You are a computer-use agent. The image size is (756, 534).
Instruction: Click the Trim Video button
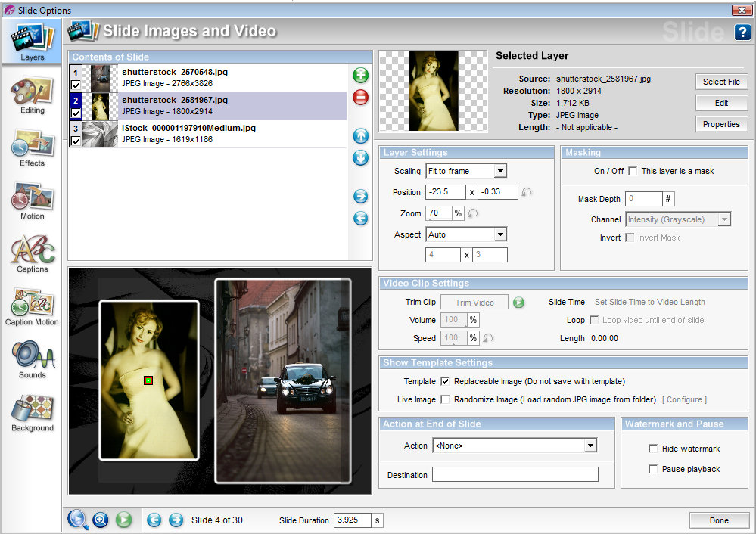click(x=474, y=303)
